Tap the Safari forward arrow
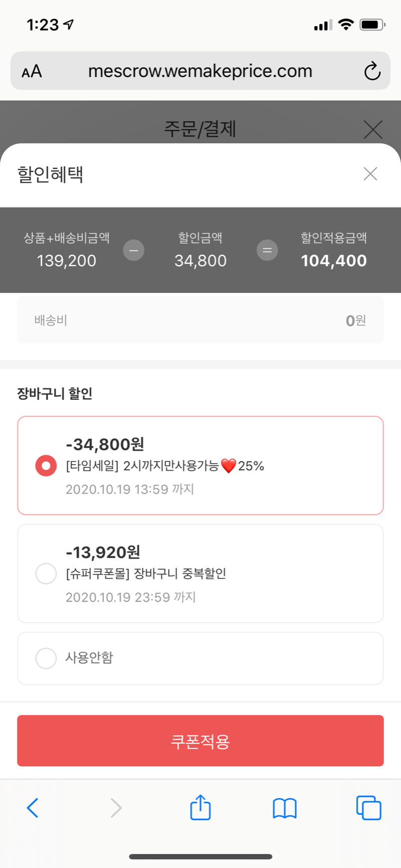This screenshot has height=868, width=401. [116, 807]
